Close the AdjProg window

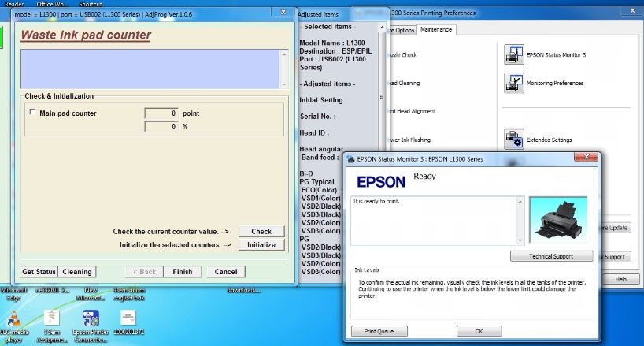(x=283, y=13)
